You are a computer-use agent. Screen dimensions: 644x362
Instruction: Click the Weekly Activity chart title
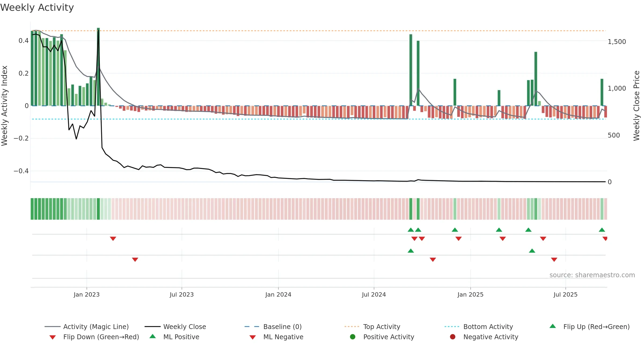click(37, 8)
